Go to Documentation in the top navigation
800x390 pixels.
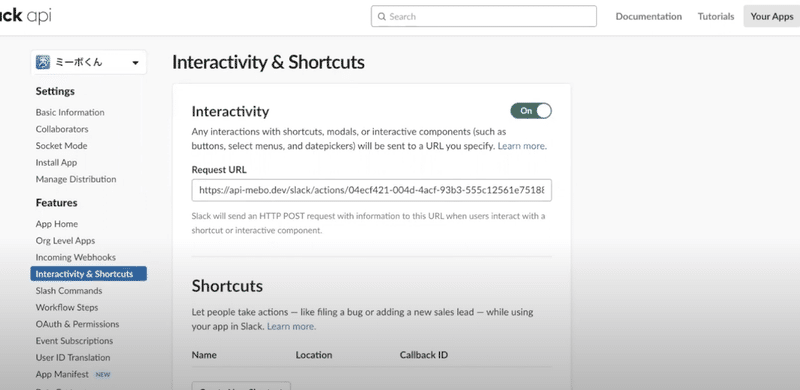[x=648, y=16]
